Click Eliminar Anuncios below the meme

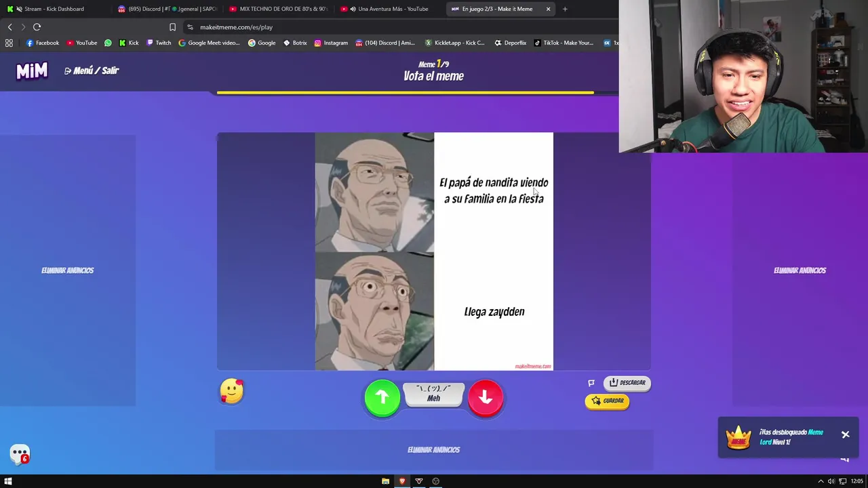tap(433, 449)
